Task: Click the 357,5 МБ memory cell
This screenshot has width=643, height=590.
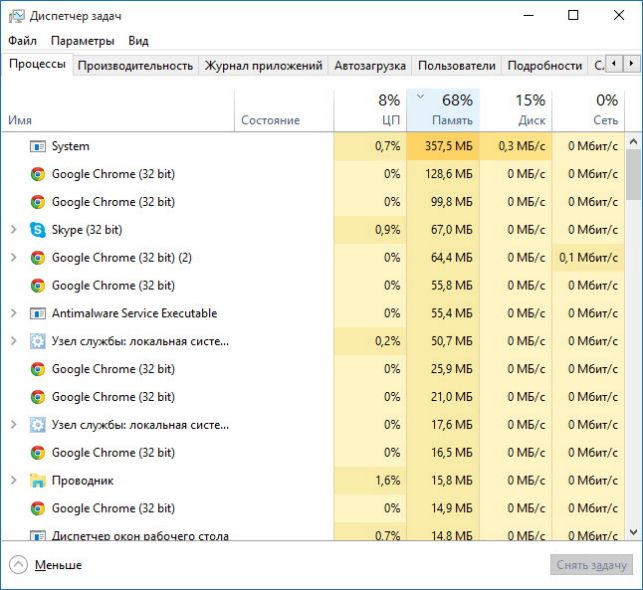Action: (x=443, y=146)
